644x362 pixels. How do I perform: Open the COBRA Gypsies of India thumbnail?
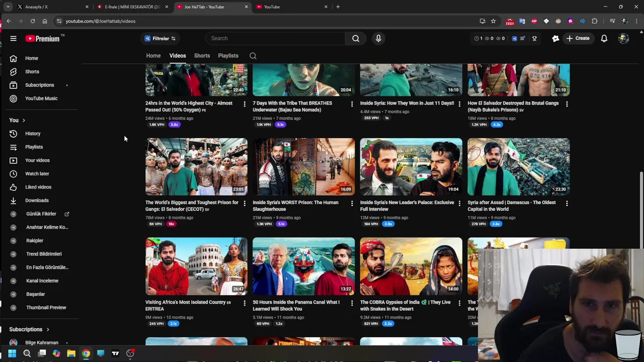[x=411, y=266]
